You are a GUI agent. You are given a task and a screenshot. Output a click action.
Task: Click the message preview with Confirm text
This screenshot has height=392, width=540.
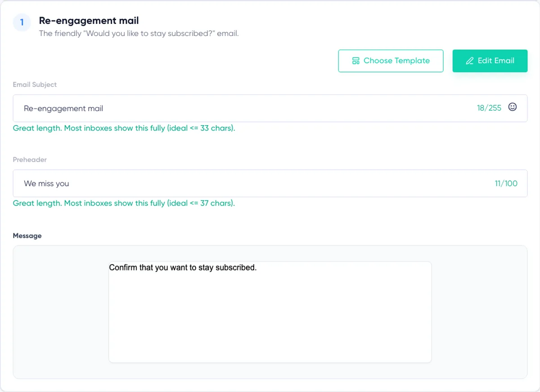(x=270, y=312)
